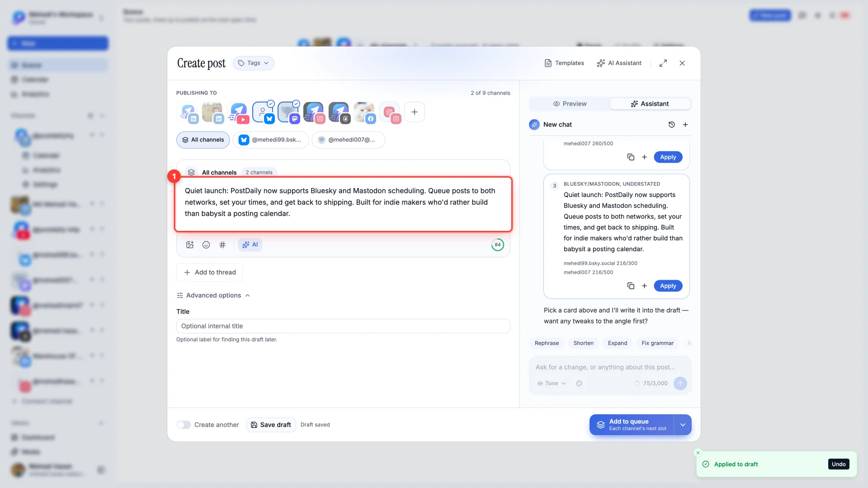The height and width of the screenshot is (488, 868).
Task: Switch to the Preview tab
Action: [x=570, y=104]
